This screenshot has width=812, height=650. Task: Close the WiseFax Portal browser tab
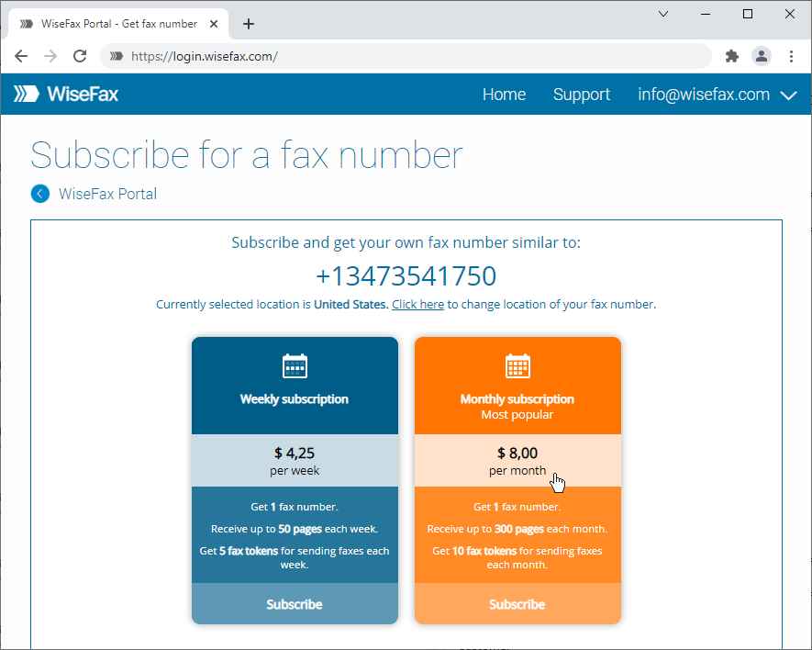click(214, 24)
